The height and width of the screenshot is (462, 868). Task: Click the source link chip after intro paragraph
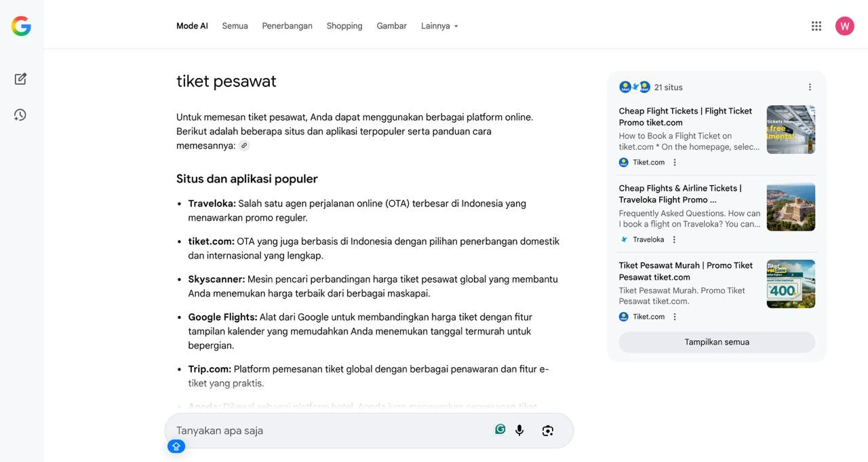[x=244, y=146]
